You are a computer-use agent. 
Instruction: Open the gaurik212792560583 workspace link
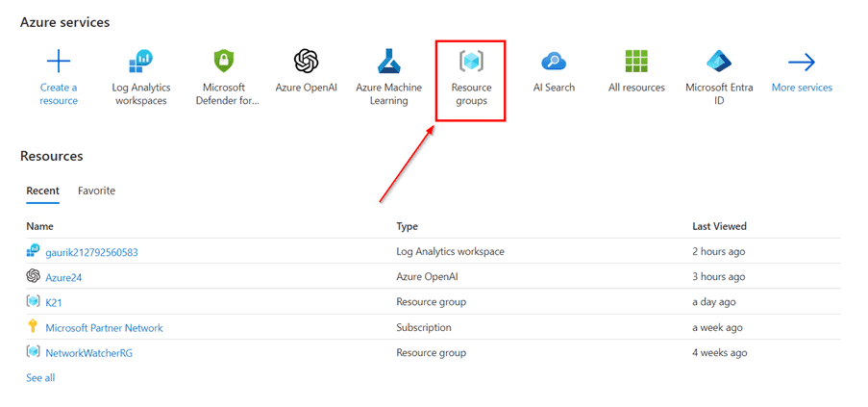pyautogui.click(x=91, y=252)
